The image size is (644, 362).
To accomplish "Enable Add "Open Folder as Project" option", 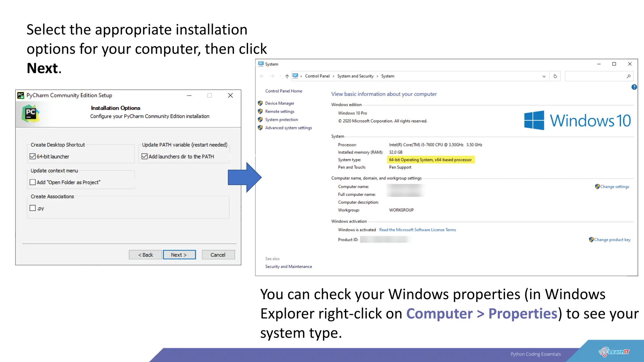I will point(33,182).
